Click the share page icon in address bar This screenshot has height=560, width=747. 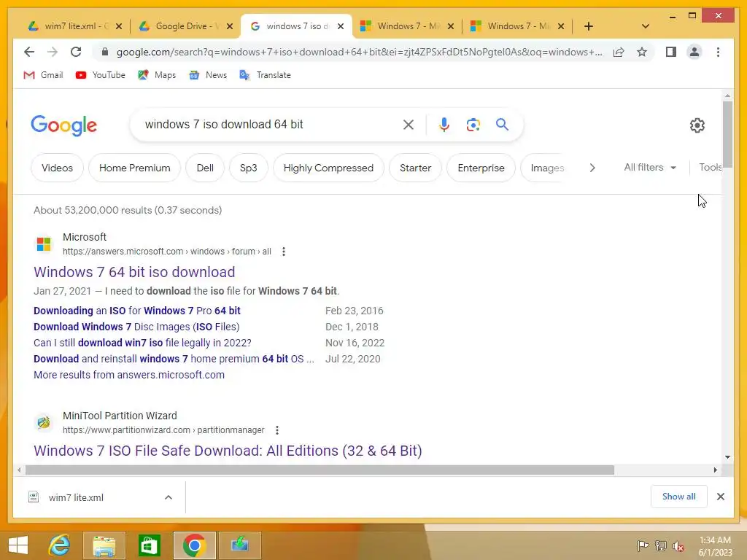[619, 52]
